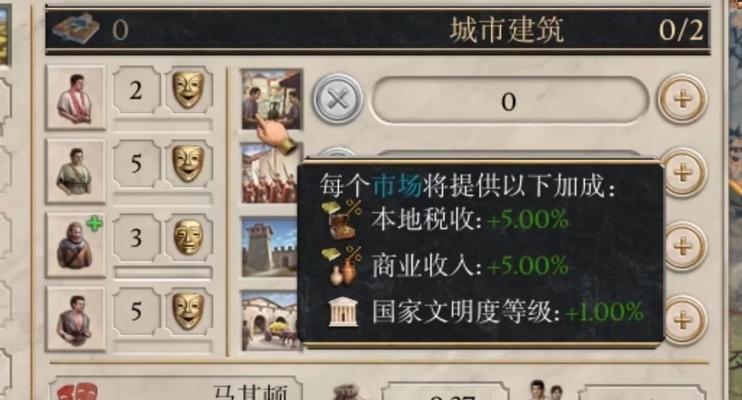742x400 pixels.
Task: Add training camp using second plus button
Action: tap(684, 173)
